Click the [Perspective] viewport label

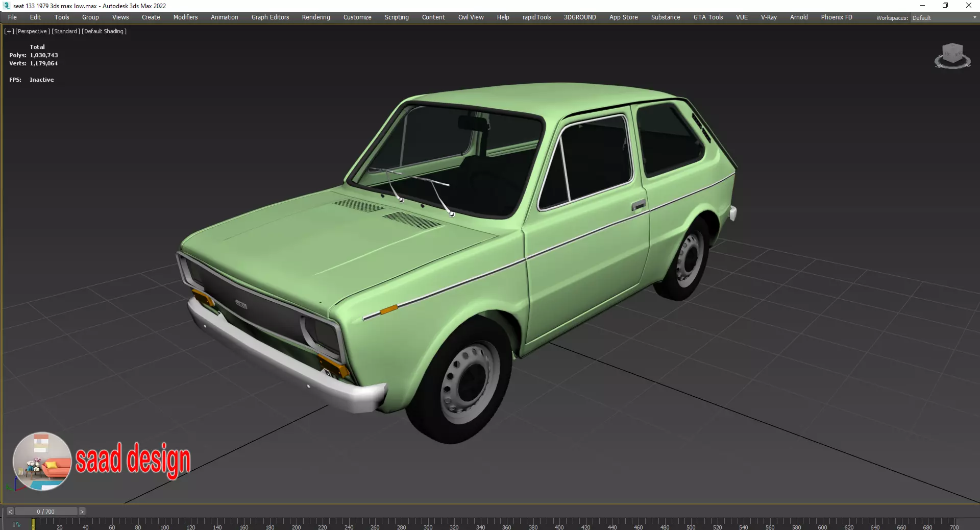(x=33, y=31)
